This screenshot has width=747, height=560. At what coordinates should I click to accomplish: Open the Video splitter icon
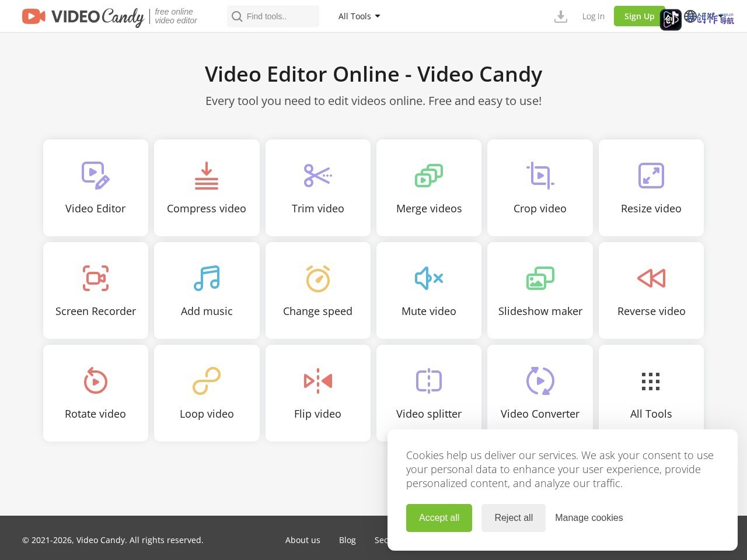(429, 381)
